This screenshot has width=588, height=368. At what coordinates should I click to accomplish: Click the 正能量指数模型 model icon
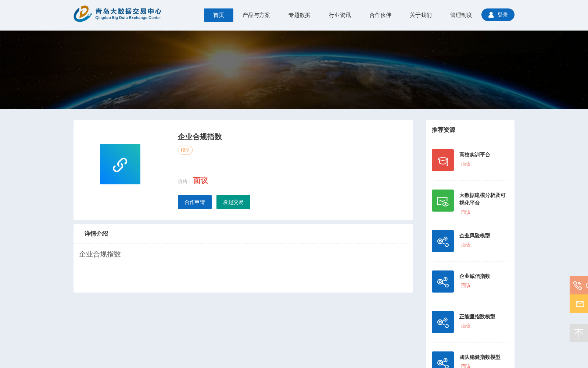(x=443, y=322)
